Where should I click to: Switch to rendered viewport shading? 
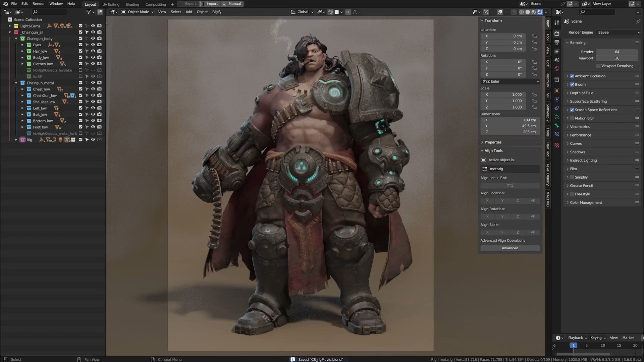pos(540,12)
